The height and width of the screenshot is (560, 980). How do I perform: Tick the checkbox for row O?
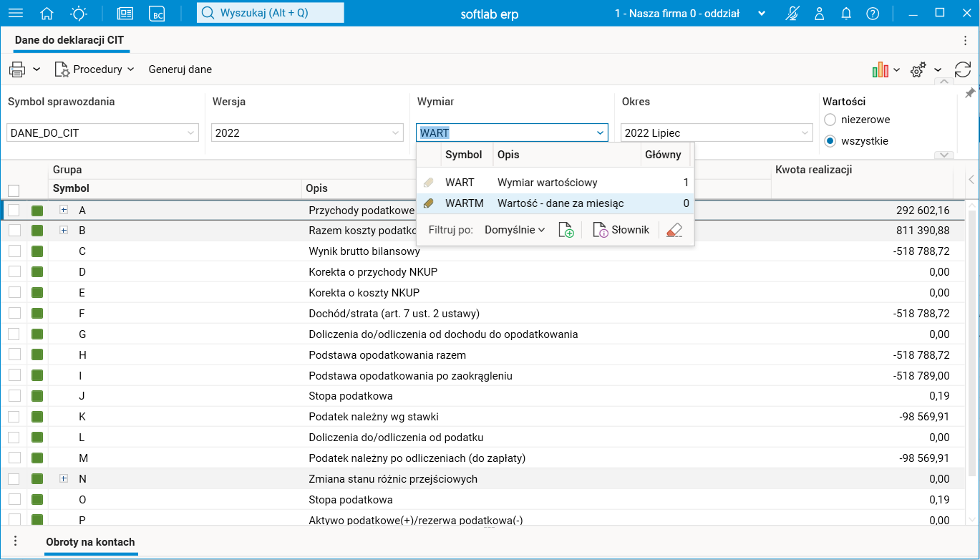point(14,500)
